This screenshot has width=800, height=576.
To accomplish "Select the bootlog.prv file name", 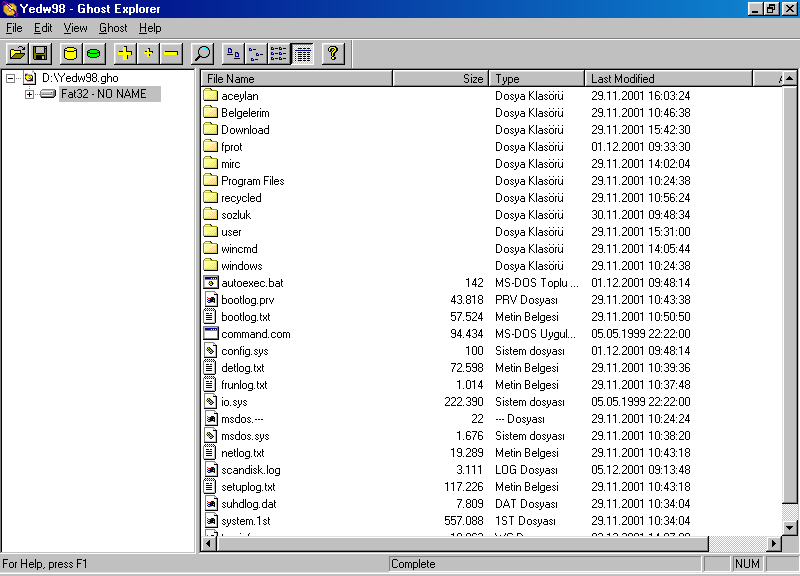I will point(248,299).
